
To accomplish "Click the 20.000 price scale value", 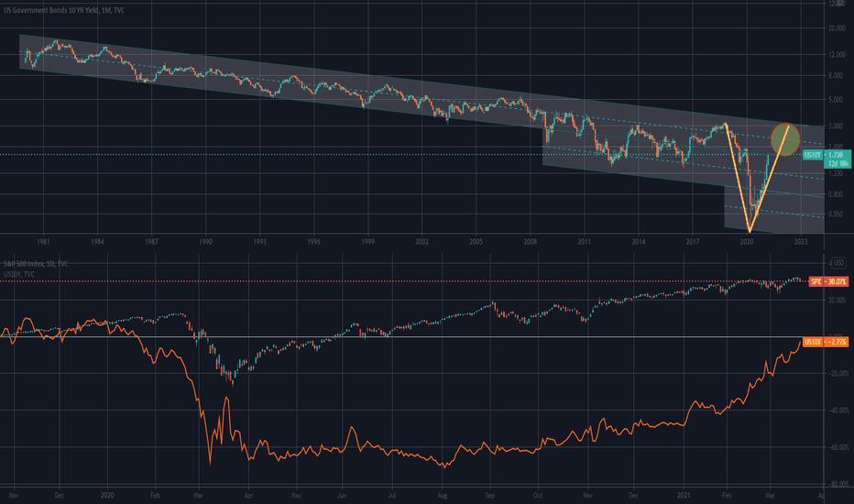I will (x=838, y=28).
